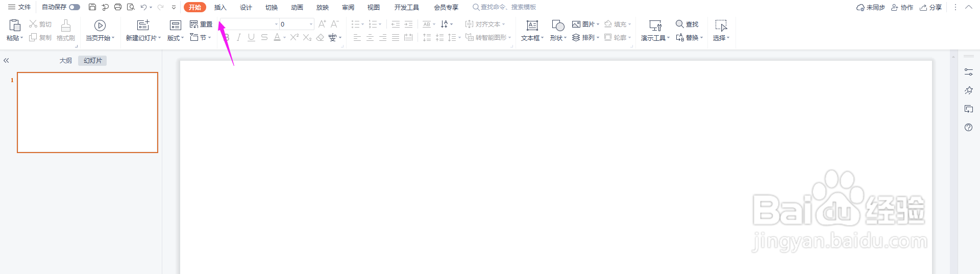The image size is (980, 274).
Task: Expand the quick access toolbar customize arrow
Action: coord(174,7)
